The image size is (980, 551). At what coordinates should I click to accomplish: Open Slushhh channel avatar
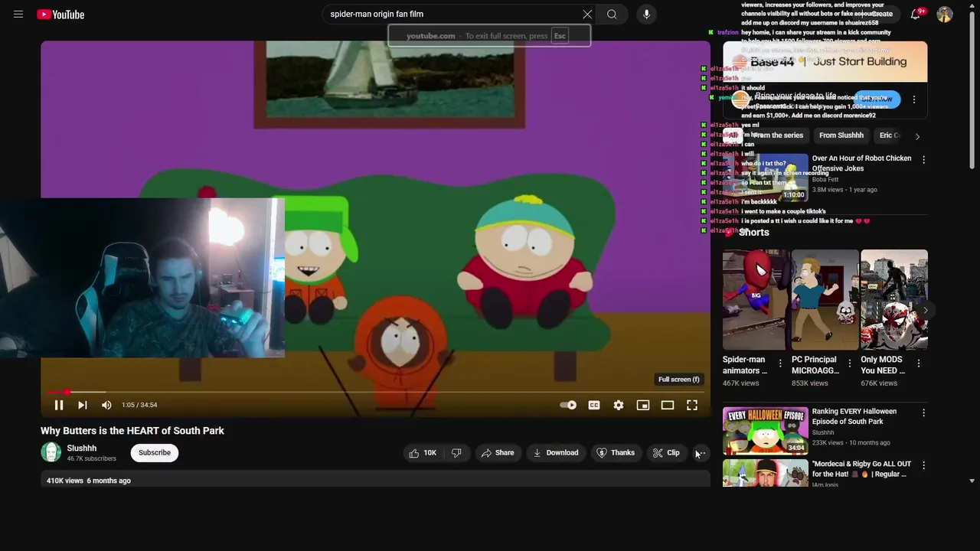51,452
